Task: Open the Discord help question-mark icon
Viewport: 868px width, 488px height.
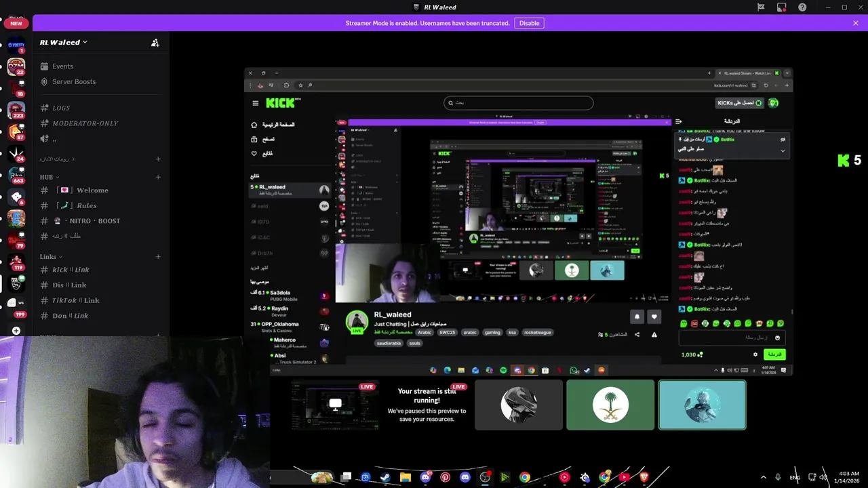Action: 802,7
